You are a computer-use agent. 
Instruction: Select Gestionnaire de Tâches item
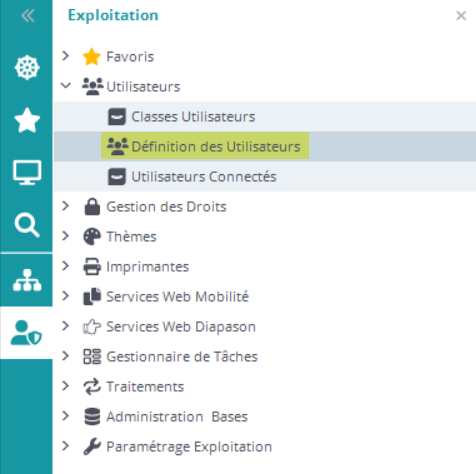(x=182, y=357)
